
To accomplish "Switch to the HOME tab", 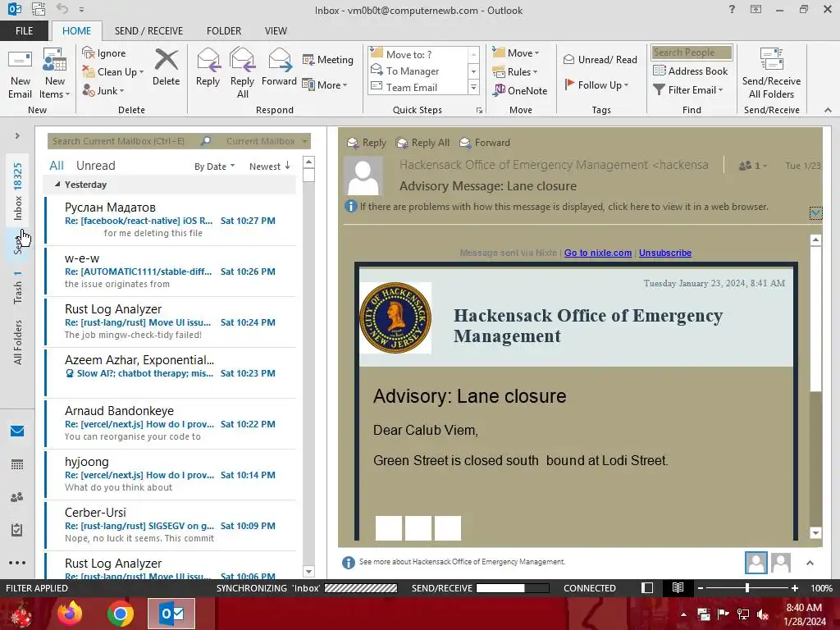I will [76, 31].
